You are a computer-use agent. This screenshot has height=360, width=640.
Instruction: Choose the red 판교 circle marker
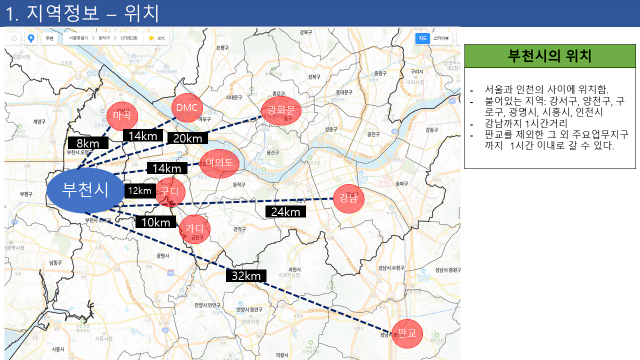coord(407,333)
